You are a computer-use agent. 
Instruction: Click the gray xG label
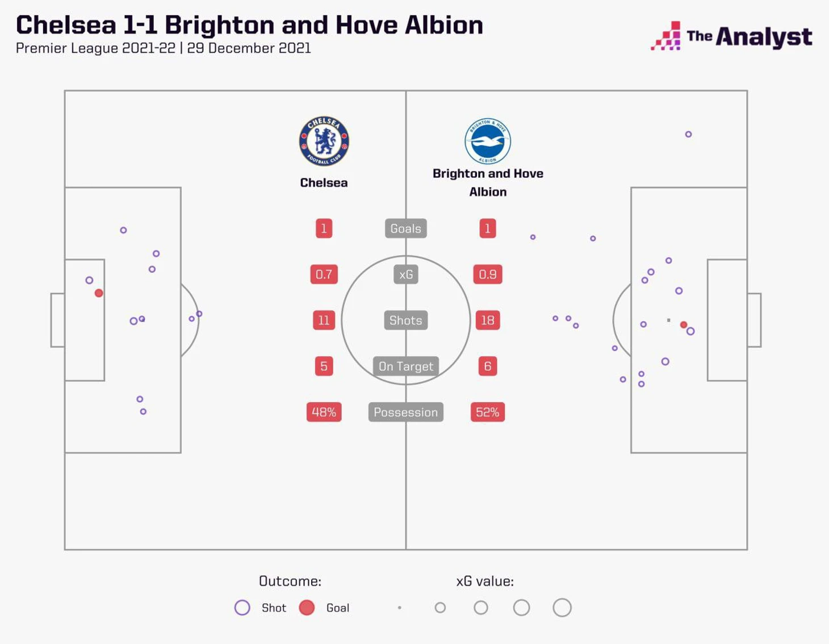[x=405, y=275]
